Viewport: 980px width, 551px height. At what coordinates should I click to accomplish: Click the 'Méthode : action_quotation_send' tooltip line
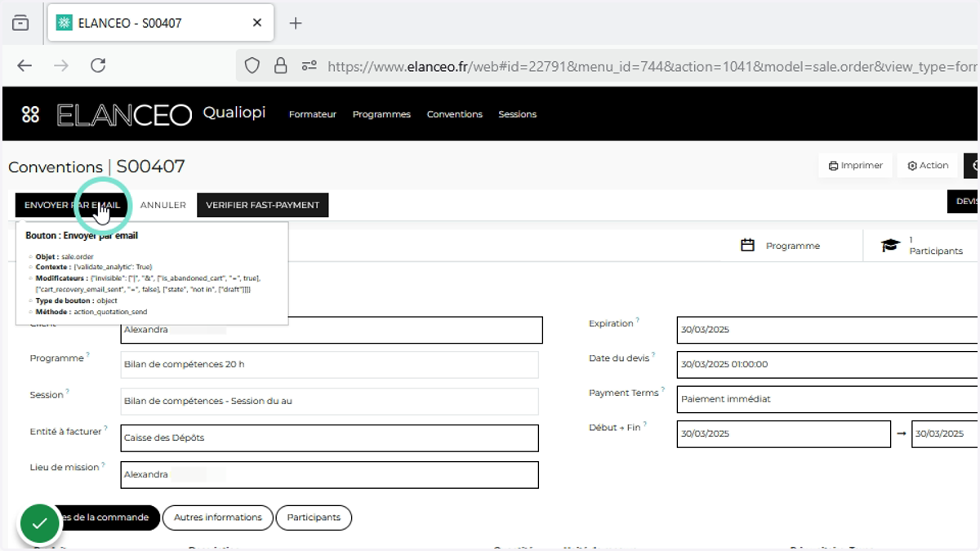pyautogui.click(x=91, y=312)
